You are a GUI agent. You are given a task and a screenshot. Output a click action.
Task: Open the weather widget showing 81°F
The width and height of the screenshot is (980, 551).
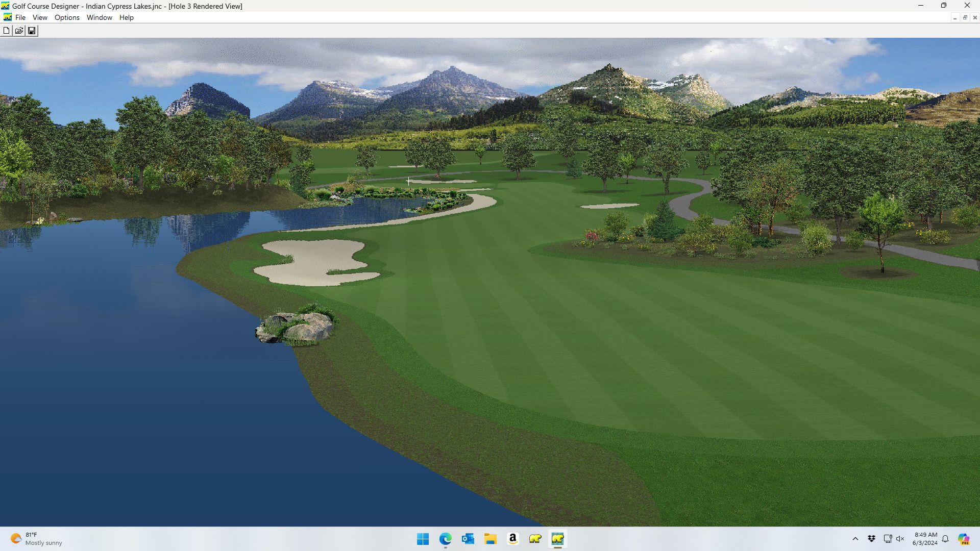coord(37,539)
